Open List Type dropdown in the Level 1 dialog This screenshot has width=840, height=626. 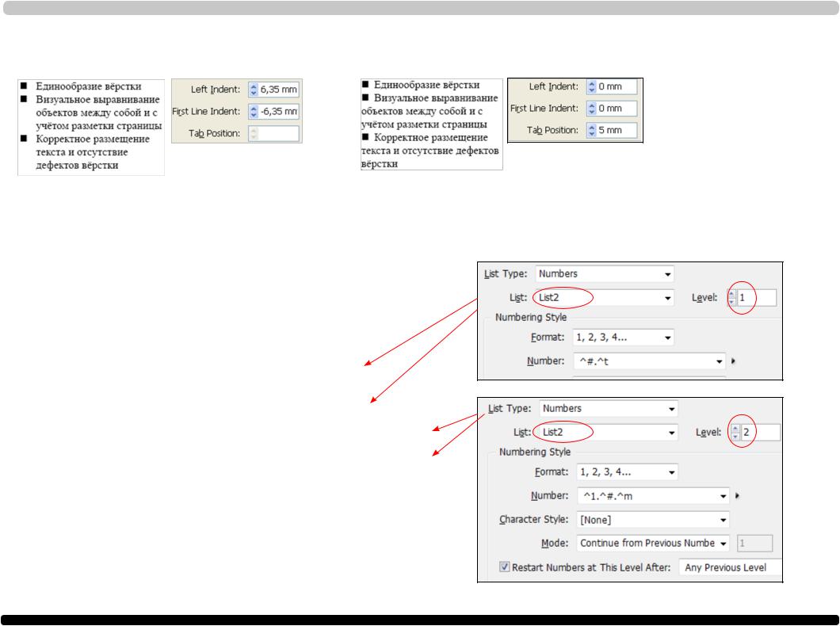605,273
